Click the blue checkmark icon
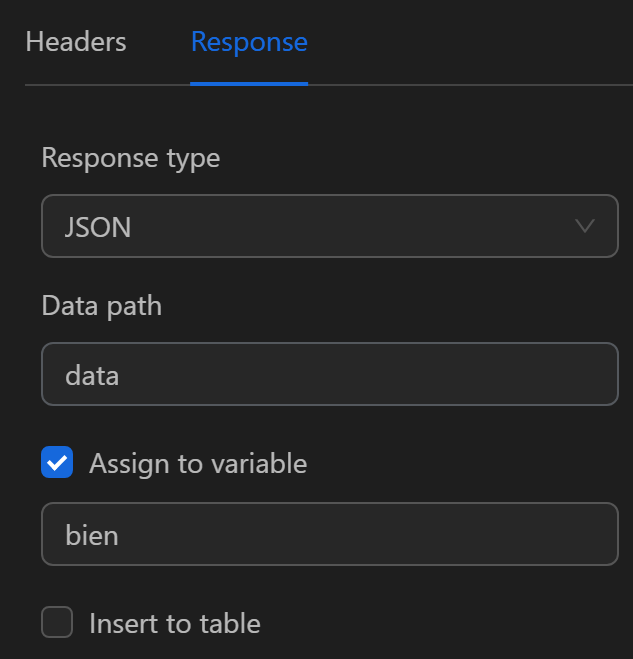This screenshot has height=659, width=633. click(57, 463)
